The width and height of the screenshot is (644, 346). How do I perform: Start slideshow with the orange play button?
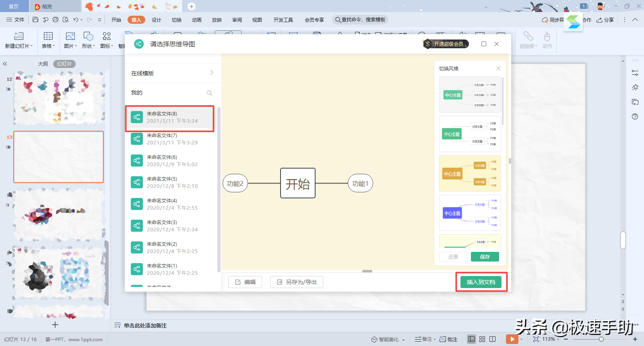tap(512, 339)
